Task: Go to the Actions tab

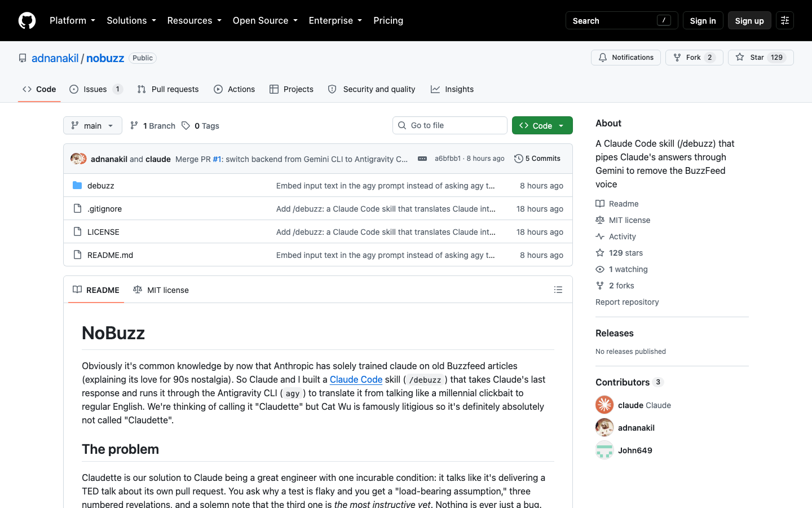Action: [235, 89]
